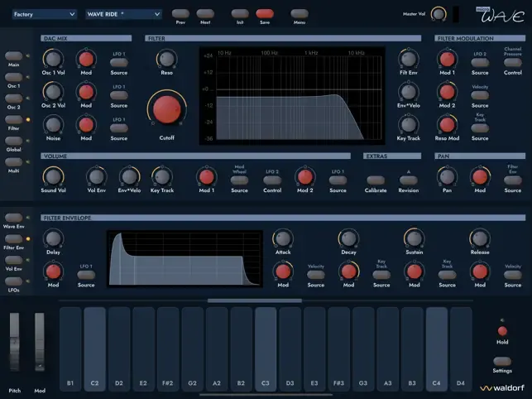Screen dimensions: 532x399
Task: Click the large red Cutoff knob
Action: click(x=166, y=109)
